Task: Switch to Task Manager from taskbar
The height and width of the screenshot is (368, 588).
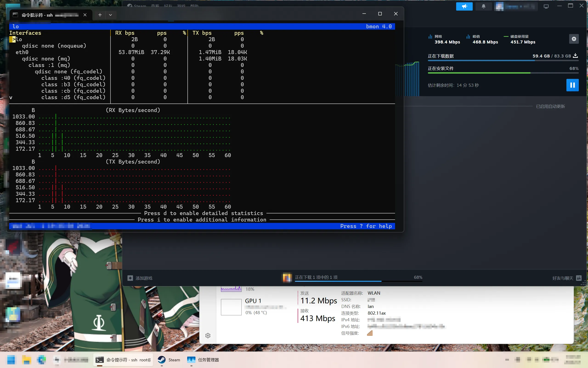Action: tap(203, 360)
